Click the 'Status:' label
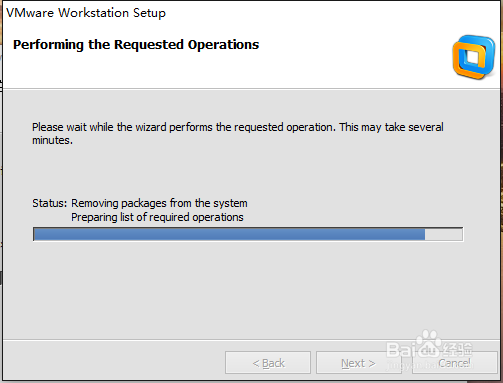Screen dimensions: 503x383 click(50, 203)
